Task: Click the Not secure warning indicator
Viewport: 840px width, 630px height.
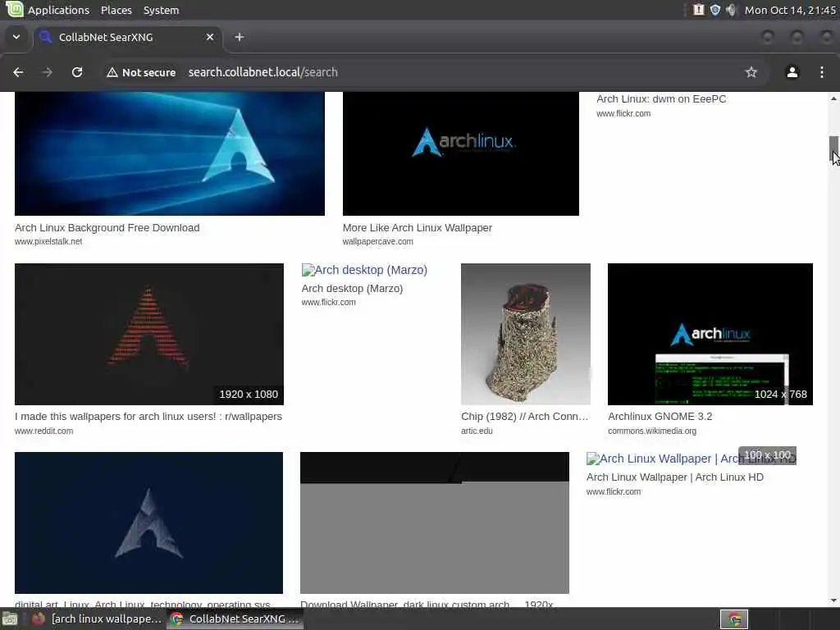Action: click(x=141, y=72)
